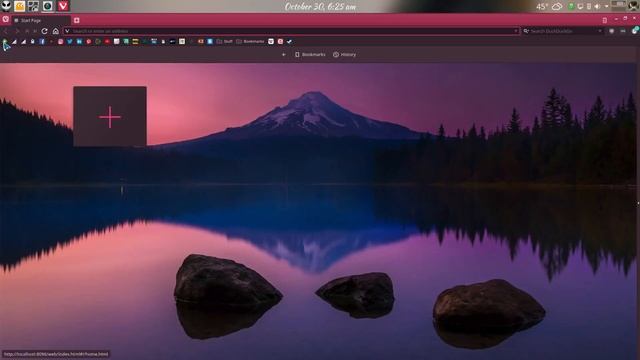Open the search engine selector magnifier
640x360 pixels.
(526, 31)
